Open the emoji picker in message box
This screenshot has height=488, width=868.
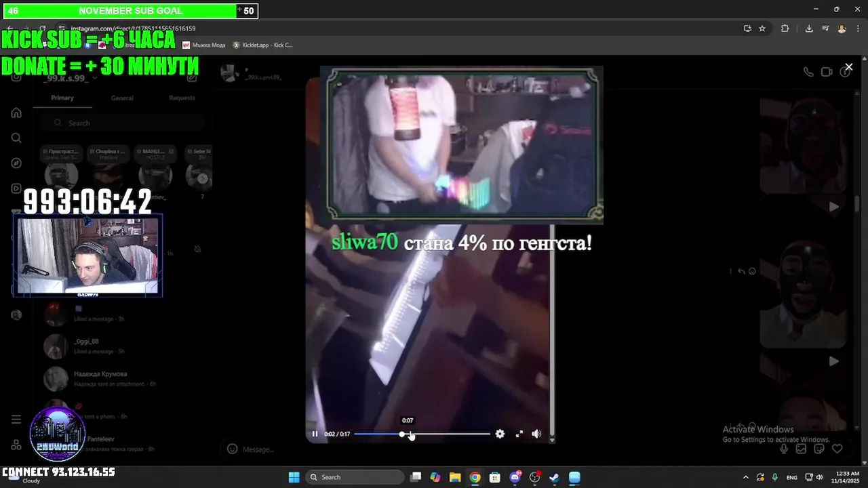[x=232, y=449]
